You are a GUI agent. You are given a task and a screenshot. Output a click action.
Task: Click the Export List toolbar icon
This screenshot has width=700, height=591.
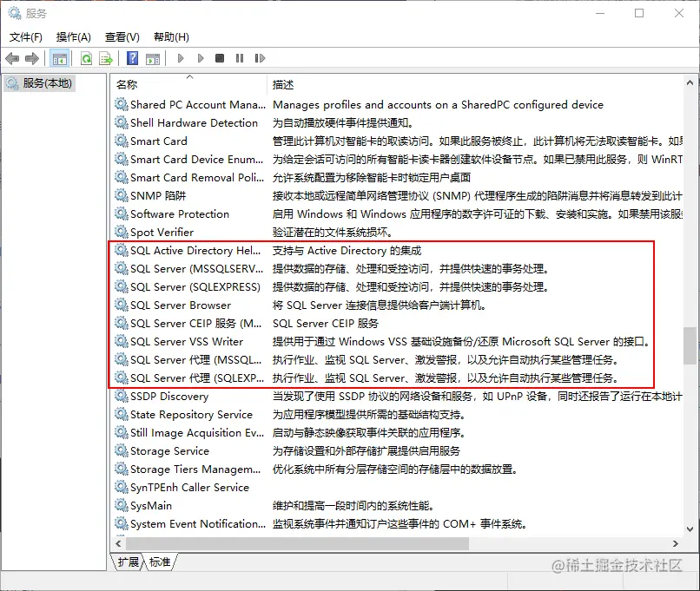106,58
